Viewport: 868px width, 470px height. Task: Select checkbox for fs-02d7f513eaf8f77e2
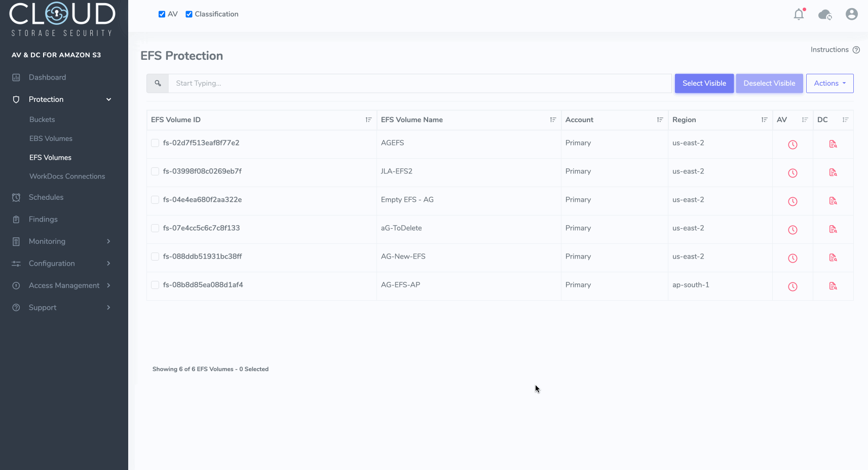point(155,143)
